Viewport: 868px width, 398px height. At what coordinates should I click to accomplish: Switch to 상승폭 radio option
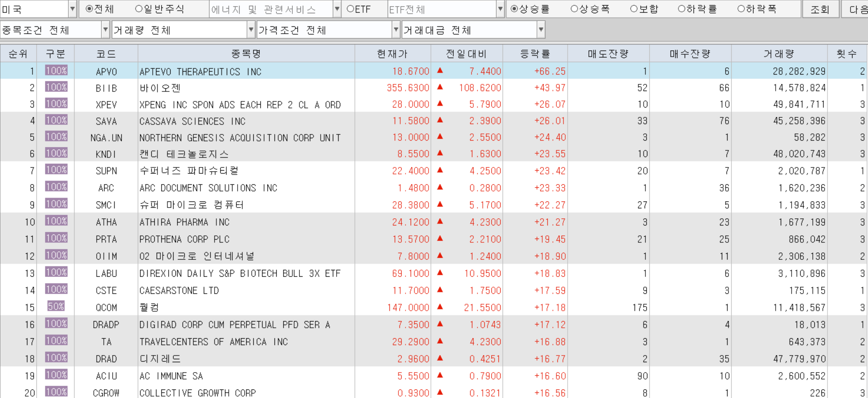(x=574, y=9)
